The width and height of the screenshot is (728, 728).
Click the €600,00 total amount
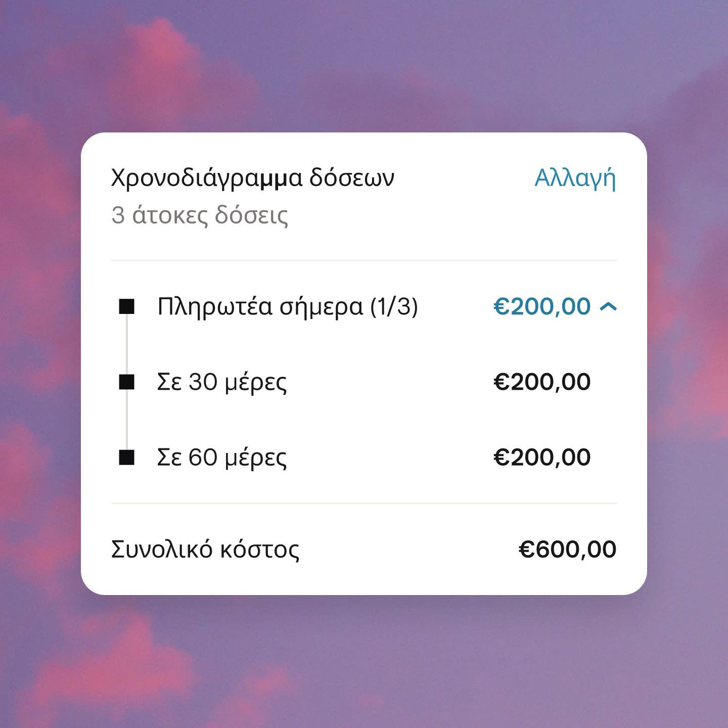tap(567, 550)
